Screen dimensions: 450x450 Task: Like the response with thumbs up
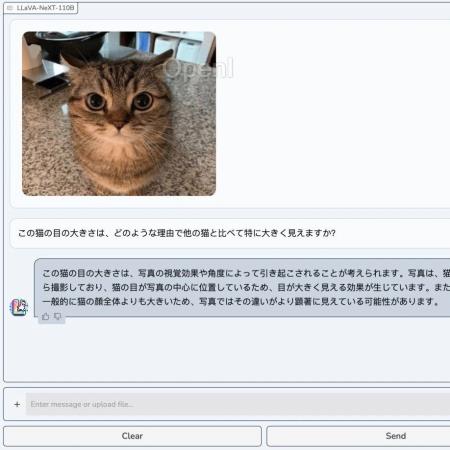click(46, 316)
